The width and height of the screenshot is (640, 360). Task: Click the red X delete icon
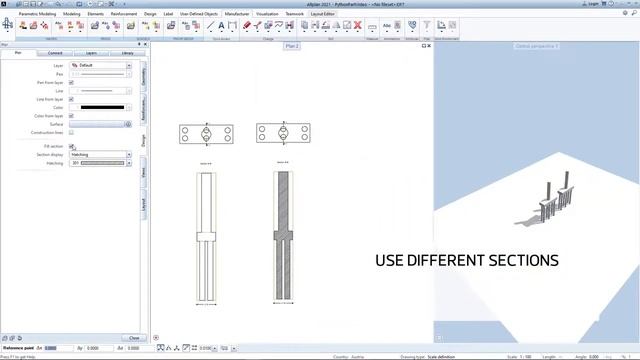pyautogui.click(x=358, y=25)
